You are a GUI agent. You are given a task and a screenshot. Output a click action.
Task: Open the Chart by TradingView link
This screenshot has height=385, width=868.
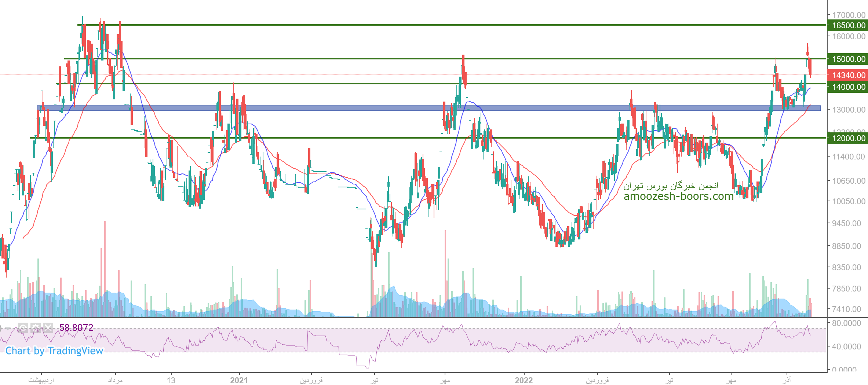pos(54,351)
